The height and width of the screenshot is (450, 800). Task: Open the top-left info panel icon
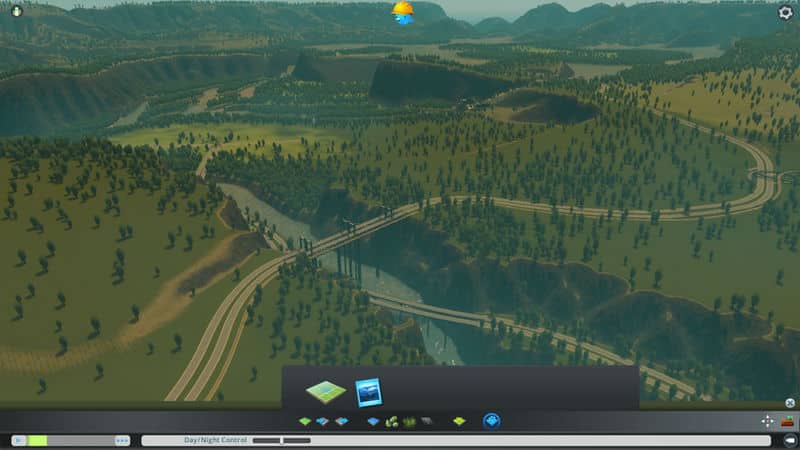pos(15,12)
